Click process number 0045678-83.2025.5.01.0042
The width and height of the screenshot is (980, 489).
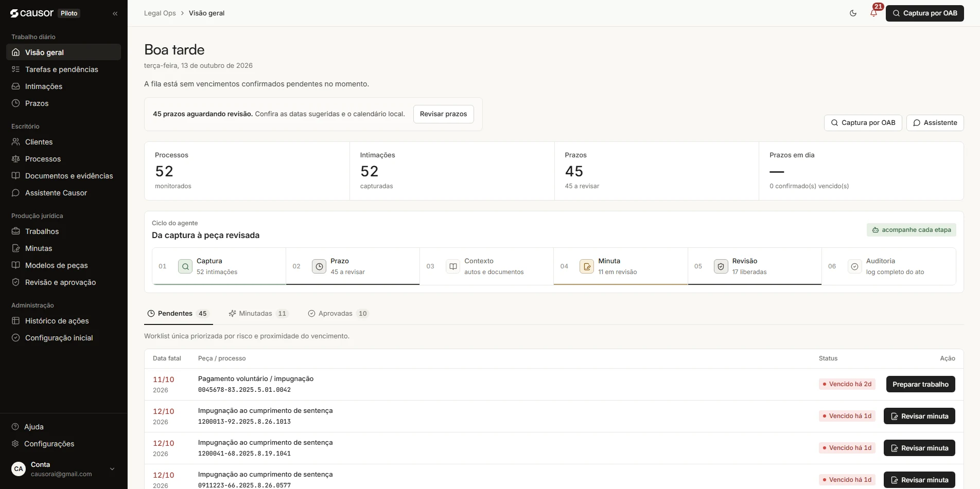[244, 390]
